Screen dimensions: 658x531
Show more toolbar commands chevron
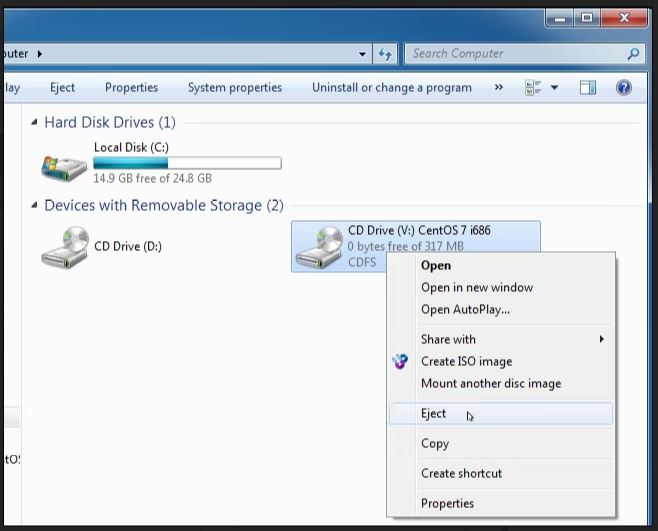[x=499, y=88]
